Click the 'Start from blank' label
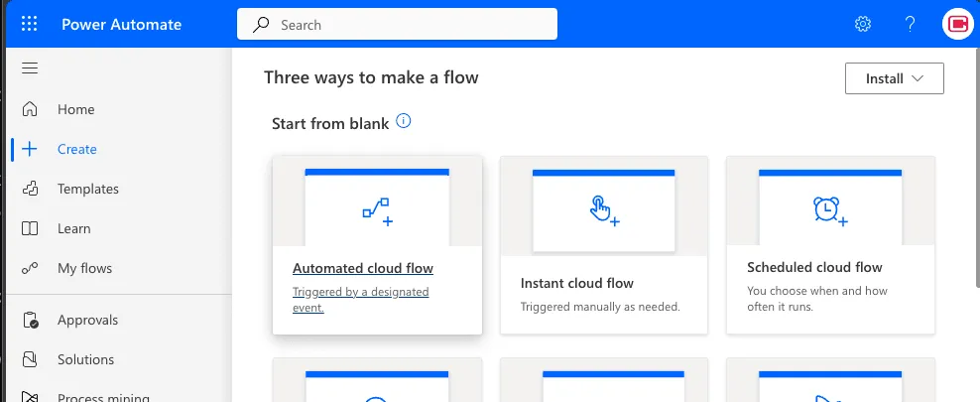The width and height of the screenshot is (980, 402). pyautogui.click(x=330, y=124)
